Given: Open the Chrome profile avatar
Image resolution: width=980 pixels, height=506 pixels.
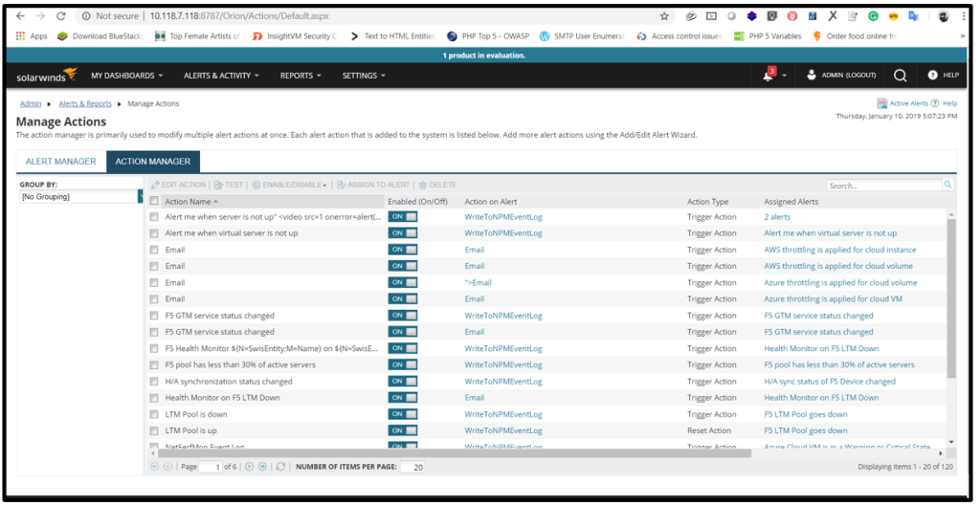Looking at the screenshot, I should [x=943, y=17].
